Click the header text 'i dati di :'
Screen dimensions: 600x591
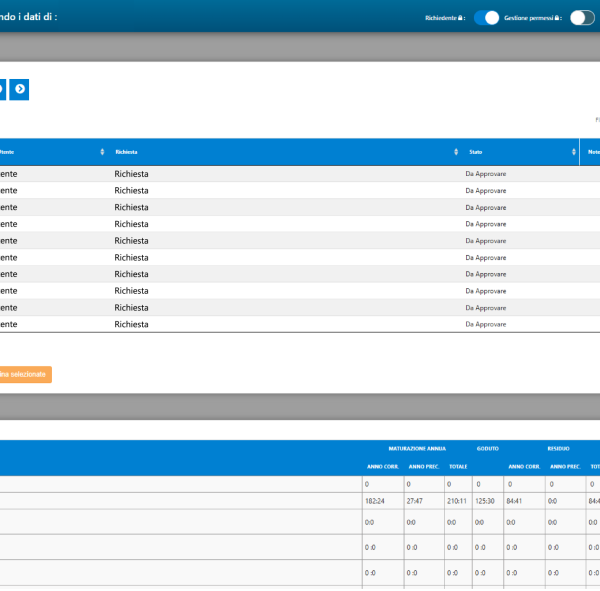click(38, 17)
